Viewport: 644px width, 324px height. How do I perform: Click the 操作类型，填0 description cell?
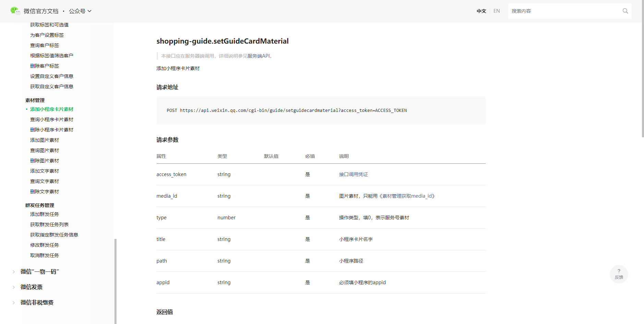click(x=374, y=218)
